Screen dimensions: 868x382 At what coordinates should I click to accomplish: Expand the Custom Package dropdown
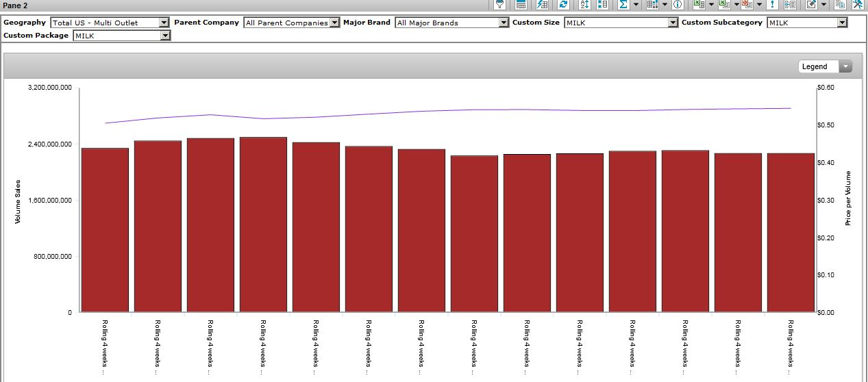click(165, 36)
